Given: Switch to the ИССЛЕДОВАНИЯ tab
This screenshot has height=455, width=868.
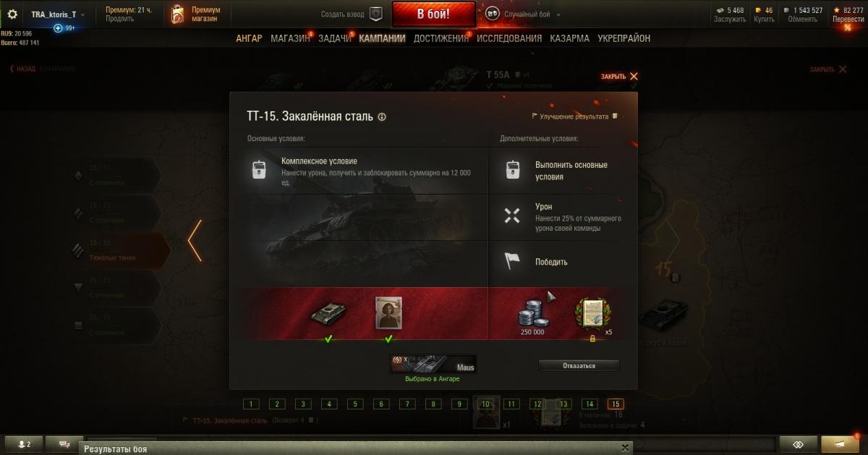Looking at the screenshot, I should click(x=509, y=38).
